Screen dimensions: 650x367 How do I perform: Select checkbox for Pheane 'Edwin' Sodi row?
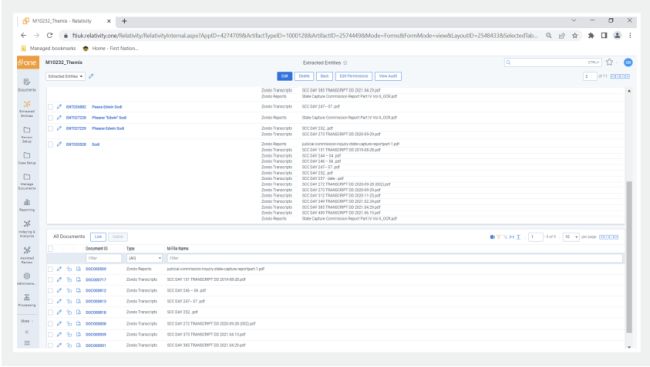click(x=51, y=118)
